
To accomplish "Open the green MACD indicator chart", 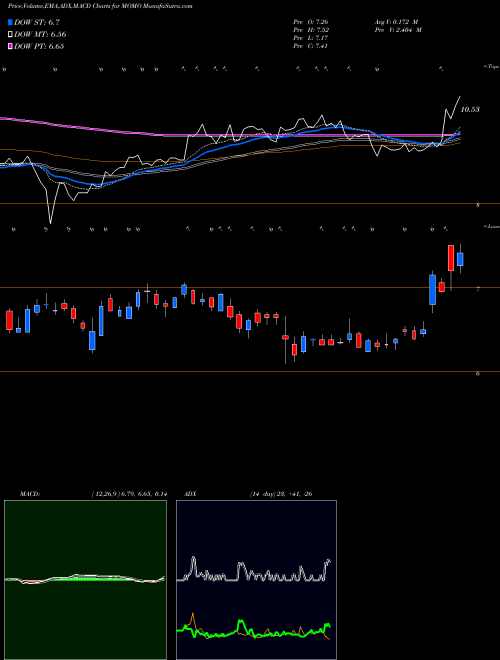I will coord(85,580).
